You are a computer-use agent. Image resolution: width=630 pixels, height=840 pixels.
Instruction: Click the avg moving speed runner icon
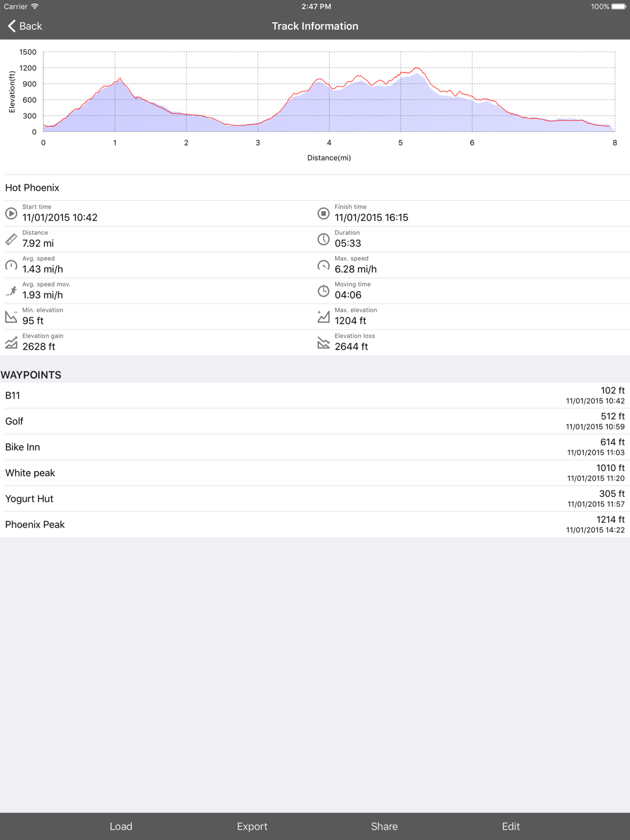pyautogui.click(x=11, y=291)
